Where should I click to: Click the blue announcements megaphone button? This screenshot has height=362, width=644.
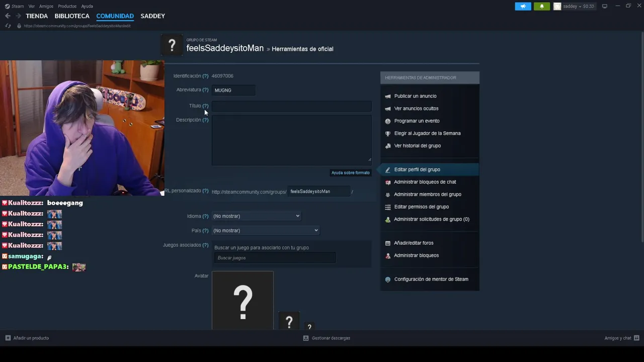click(523, 6)
